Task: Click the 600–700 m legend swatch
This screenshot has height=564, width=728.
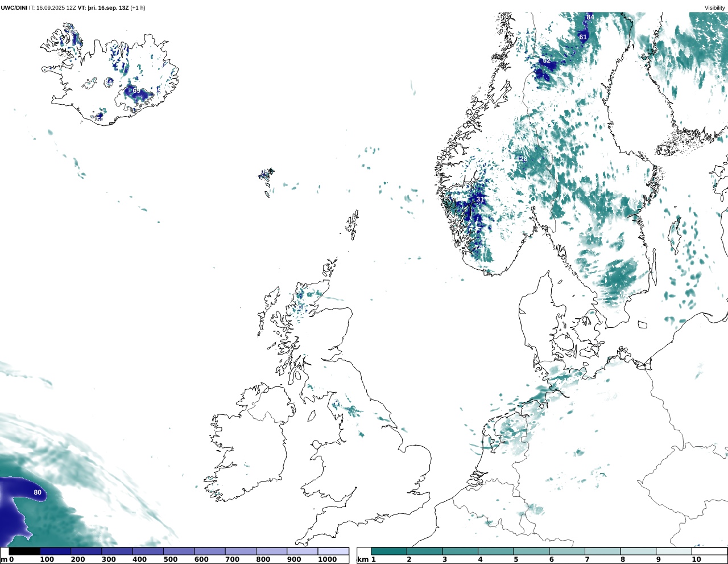Action: coord(209,551)
